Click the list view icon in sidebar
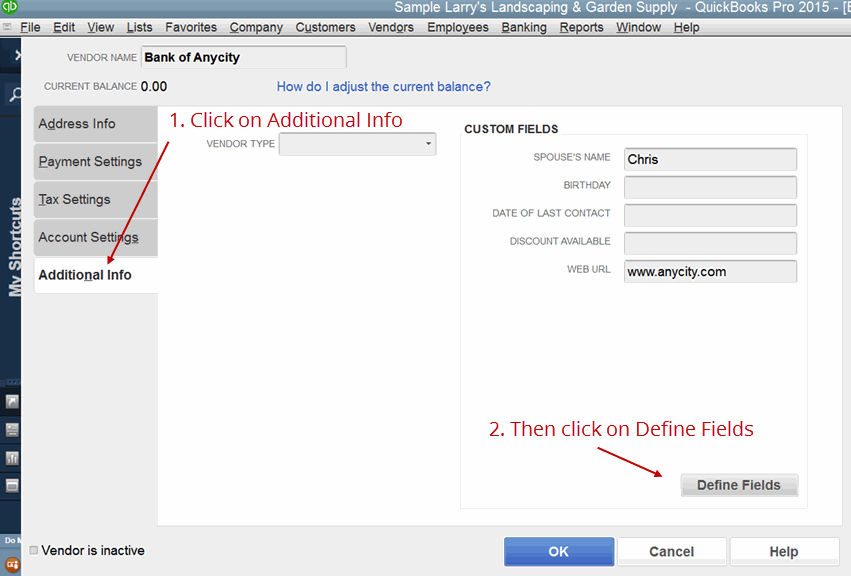Viewport: 851px width, 576px height. (x=12, y=430)
